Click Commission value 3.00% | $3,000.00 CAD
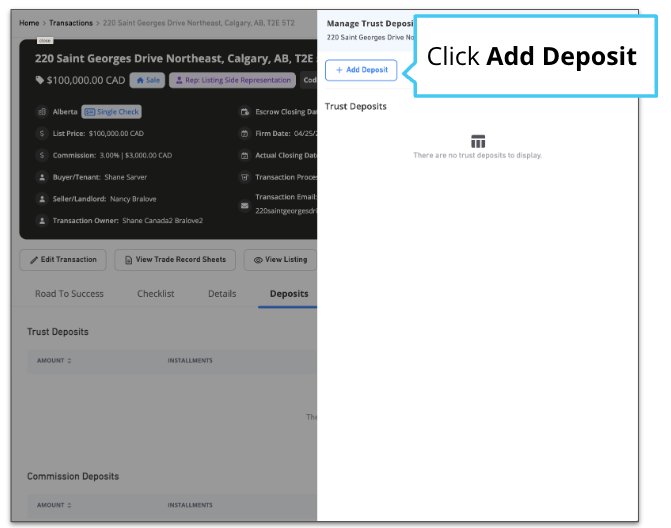 (x=136, y=155)
